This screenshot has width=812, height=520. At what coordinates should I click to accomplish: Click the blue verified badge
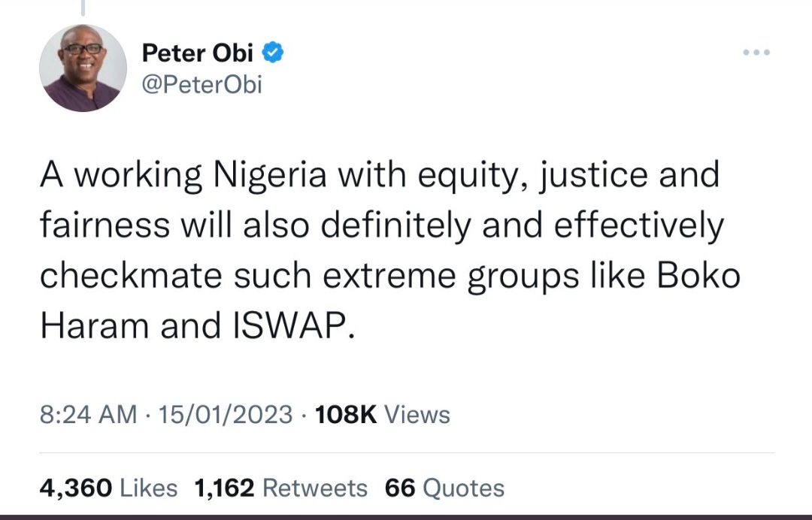pos(272,53)
